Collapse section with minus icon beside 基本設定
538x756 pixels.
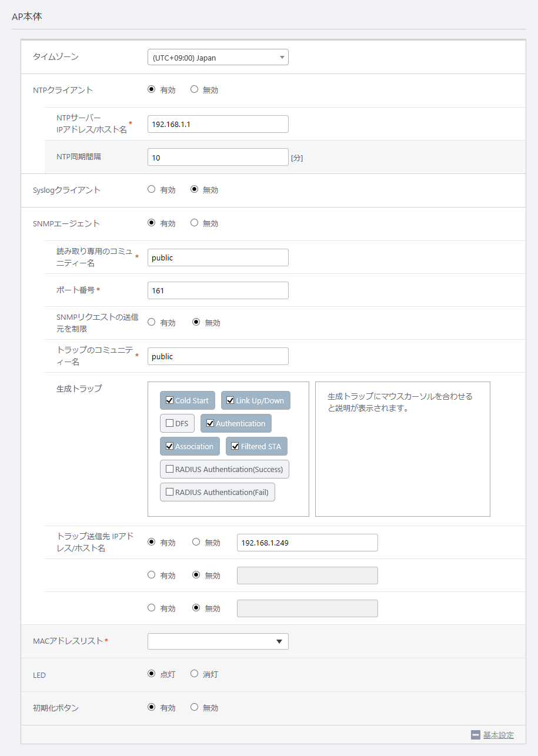click(476, 735)
